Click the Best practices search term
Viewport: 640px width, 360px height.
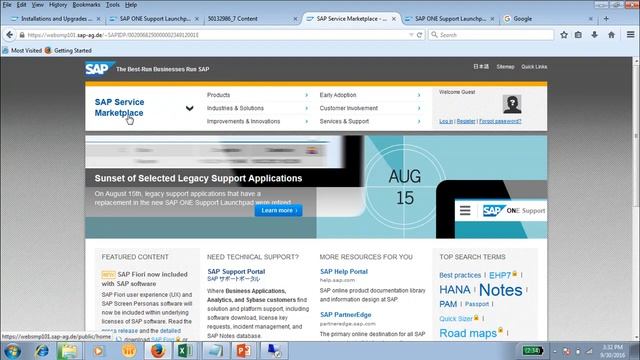tap(460, 275)
